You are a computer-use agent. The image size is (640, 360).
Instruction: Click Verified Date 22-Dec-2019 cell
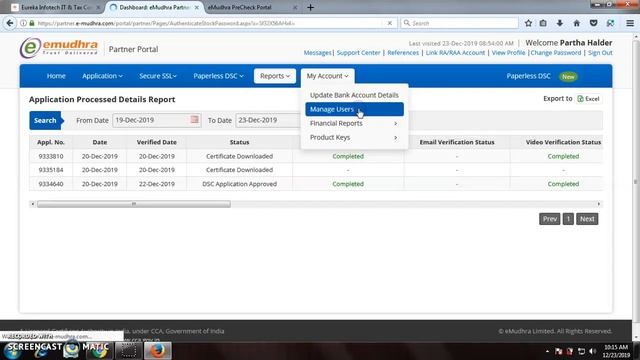156,184
